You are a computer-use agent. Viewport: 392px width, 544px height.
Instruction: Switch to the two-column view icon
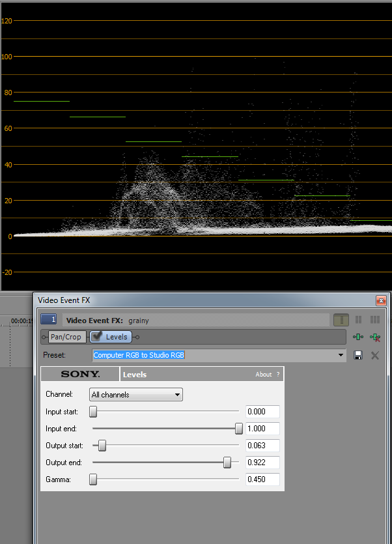[x=358, y=320]
